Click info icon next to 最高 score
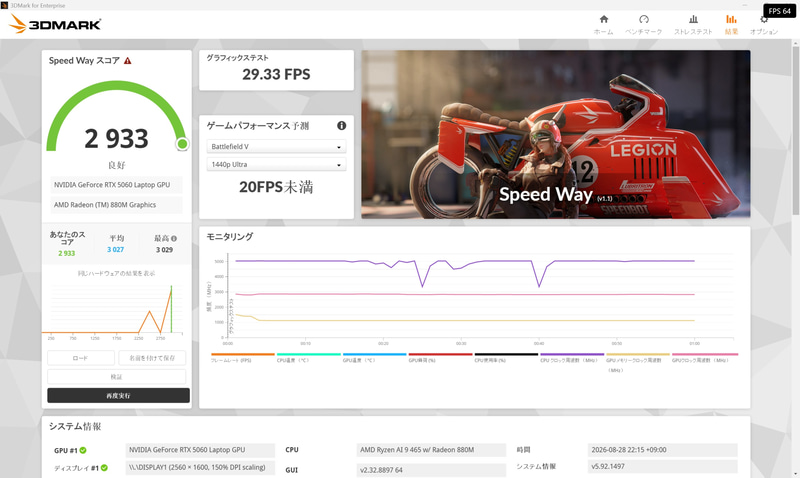Viewport: 800px width, 478px height. 174,238
